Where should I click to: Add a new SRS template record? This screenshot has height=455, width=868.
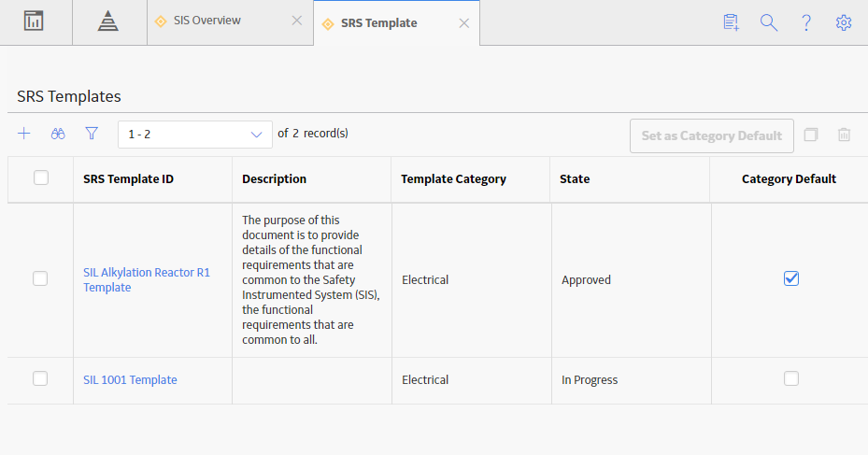pos(23,134)
